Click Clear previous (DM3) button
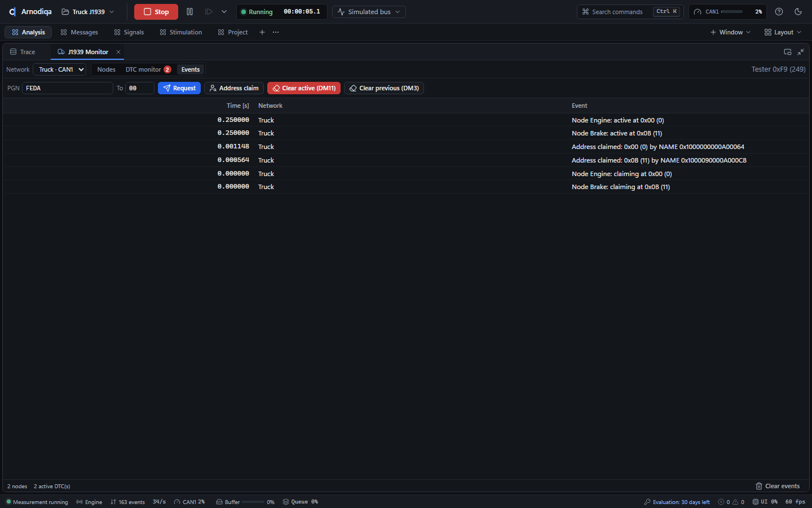Viewport: 812px width, 508px height. [x=384, y=88]
